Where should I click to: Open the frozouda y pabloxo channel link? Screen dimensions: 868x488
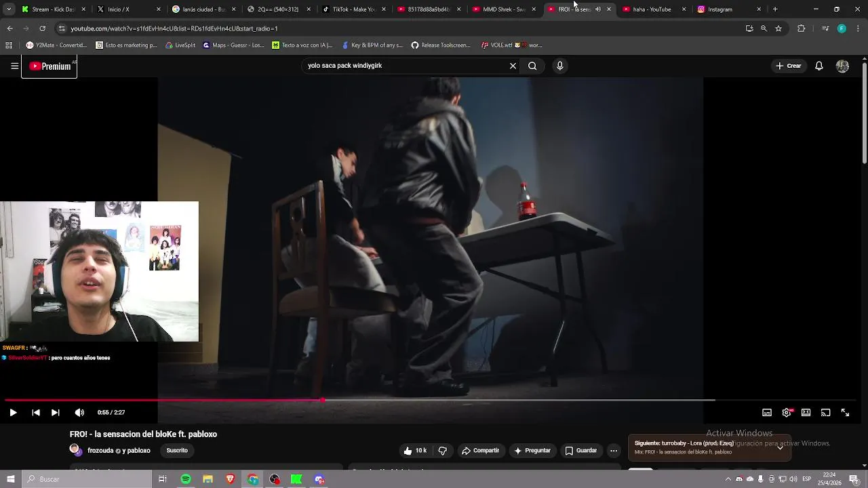pos(119,451)
